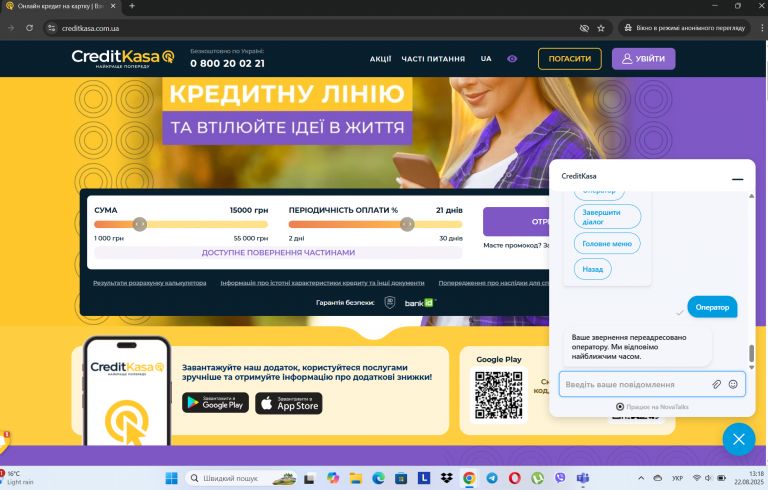768x490 pixels.
Task: Open Dropbox from the taskbar
Action: coord(446,478)
